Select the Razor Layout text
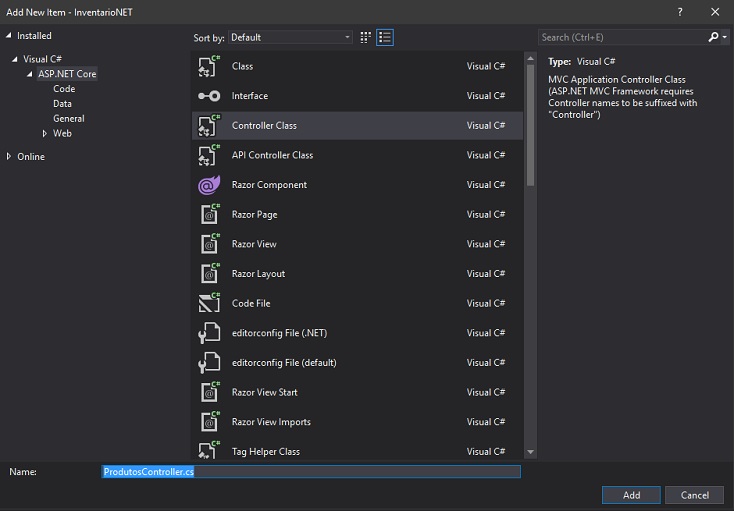The height and width of the screenshot is (511, 734). click(x=258, y=274)
